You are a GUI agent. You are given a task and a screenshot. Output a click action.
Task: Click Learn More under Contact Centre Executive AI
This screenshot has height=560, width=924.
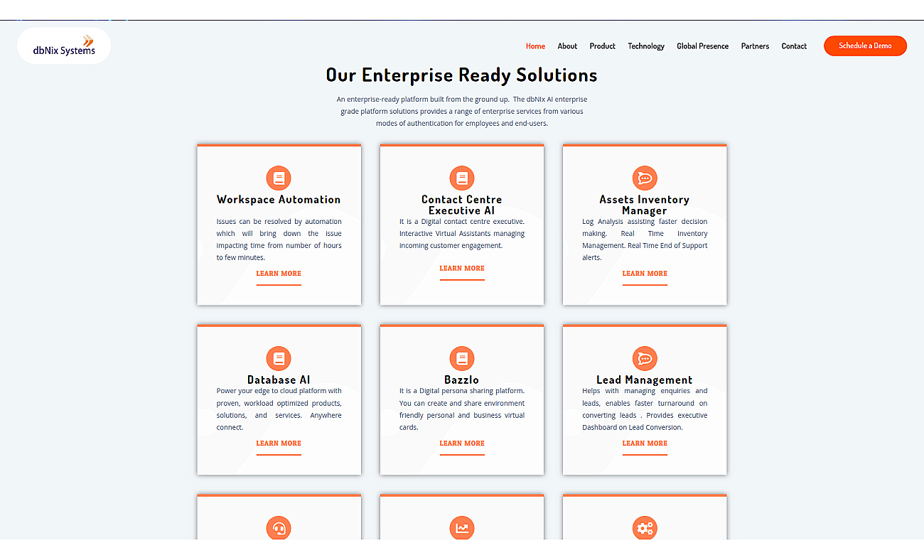point(462,269)
